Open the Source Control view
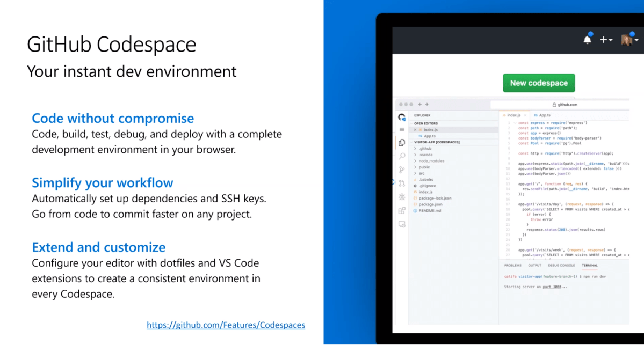This screenshot has height=345, width=644. click(401, 168)
